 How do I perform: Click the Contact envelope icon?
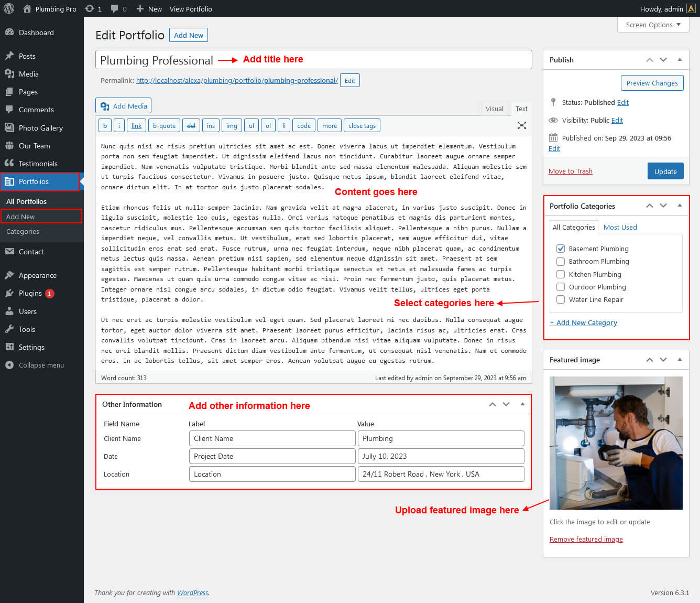[x=9, y=251]
